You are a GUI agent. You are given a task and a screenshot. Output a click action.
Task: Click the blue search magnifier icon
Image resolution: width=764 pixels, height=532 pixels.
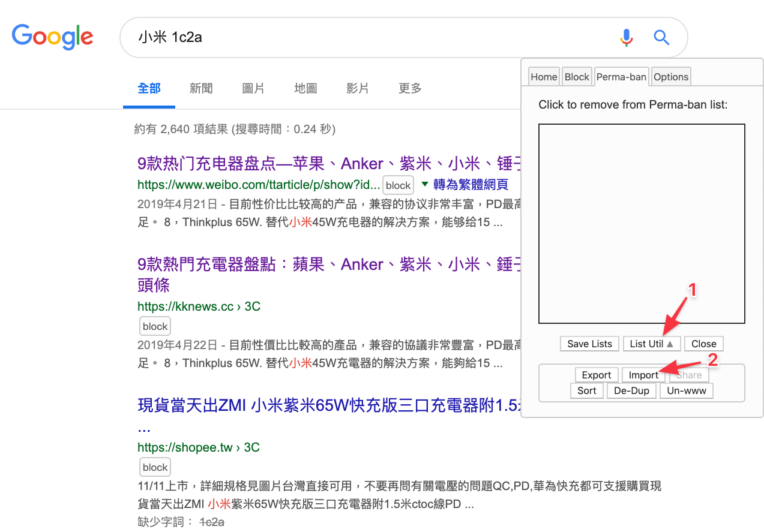[x=661, y=38]
